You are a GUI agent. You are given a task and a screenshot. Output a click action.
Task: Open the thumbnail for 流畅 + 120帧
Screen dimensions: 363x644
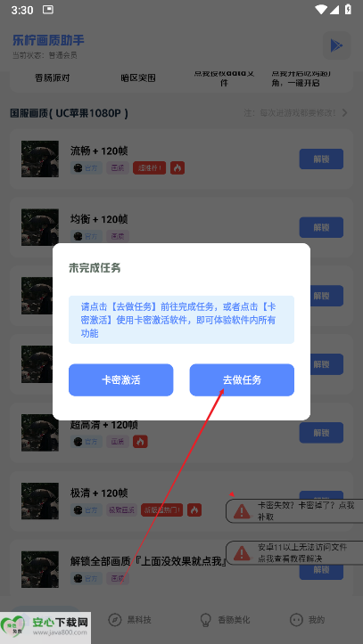[40, 159]
